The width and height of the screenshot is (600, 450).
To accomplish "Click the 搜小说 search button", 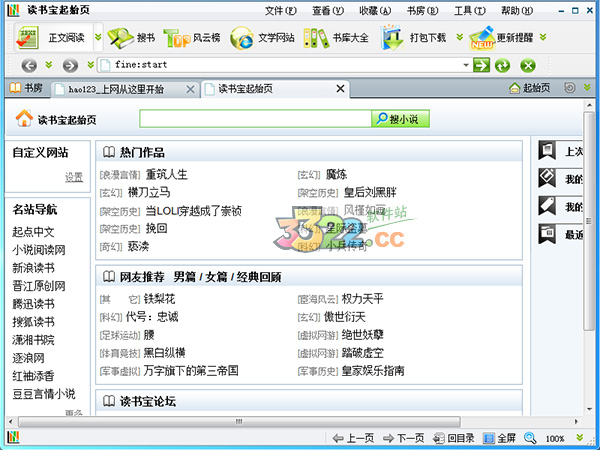I will (x=400, y=119).
